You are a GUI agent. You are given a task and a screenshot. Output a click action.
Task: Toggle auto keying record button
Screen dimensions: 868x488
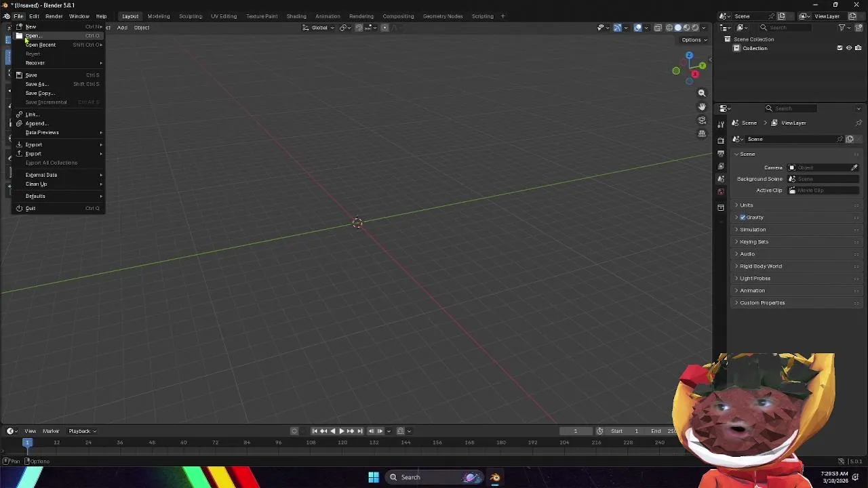(294, 431)
